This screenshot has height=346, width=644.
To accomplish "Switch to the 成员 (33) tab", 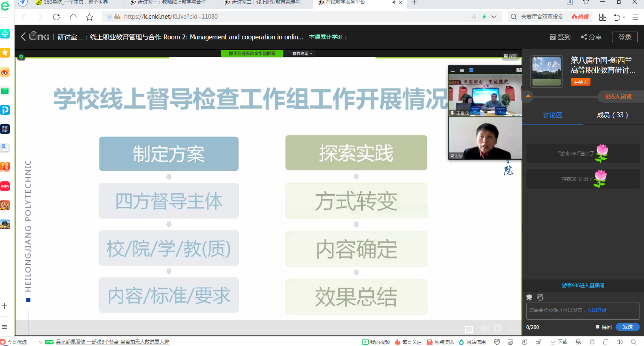I will [x=612, y=115].
